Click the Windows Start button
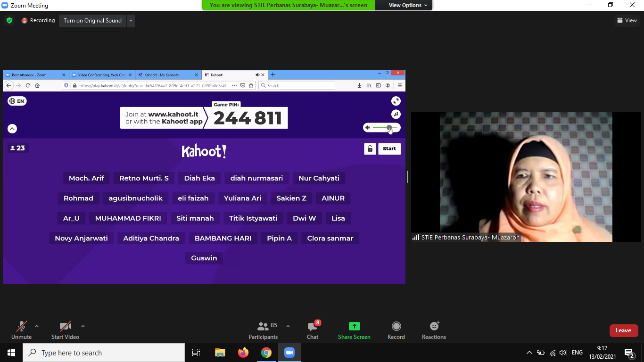Image resolution: width=644 pixels, height=362 pixels. tap(11, 353)
